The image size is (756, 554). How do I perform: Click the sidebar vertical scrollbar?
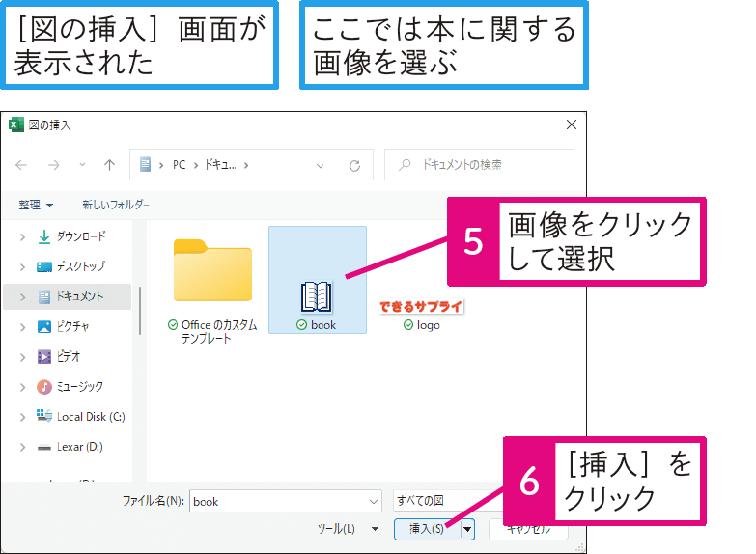point(140,311)
